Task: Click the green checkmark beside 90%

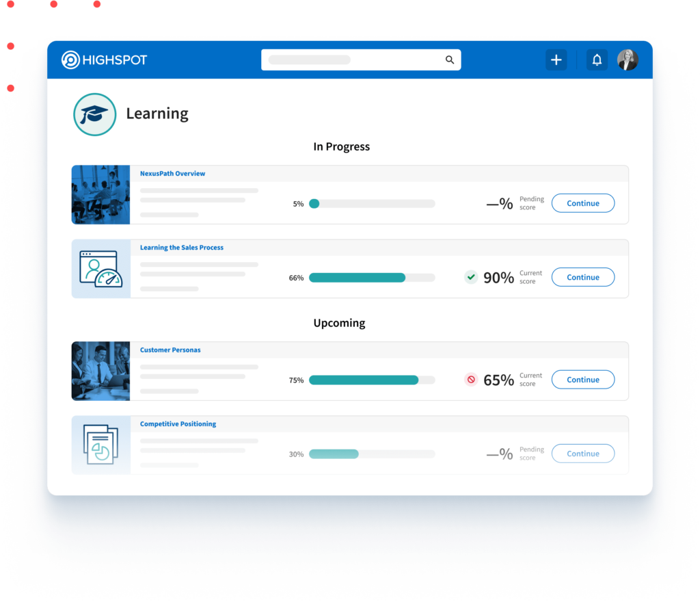Action: pos(471,277)
